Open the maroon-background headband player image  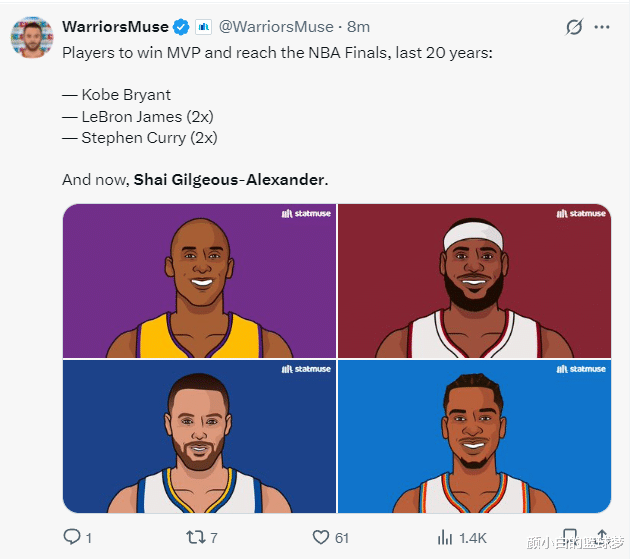click(474, 281)
